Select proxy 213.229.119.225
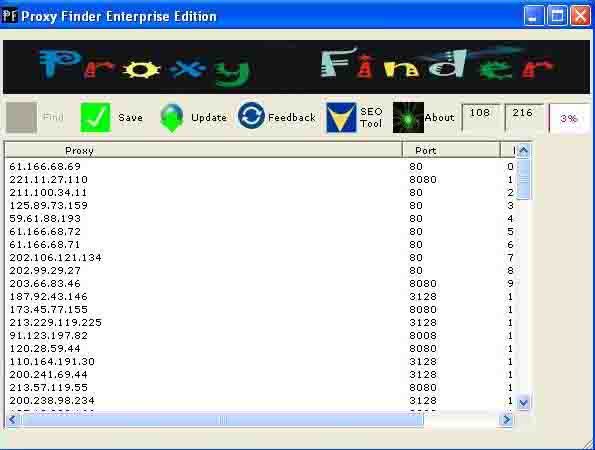Image resolution: width=595 pixels, height=450 pixels. 55,323
